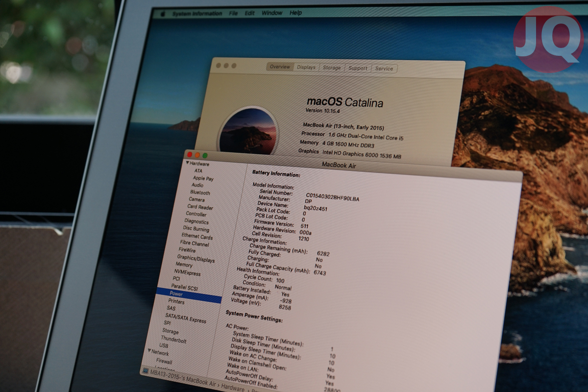Minimize the MacBook Air System Information window
Image resolution: width=588 pixels, height=392 pixels.
[196, 155]
